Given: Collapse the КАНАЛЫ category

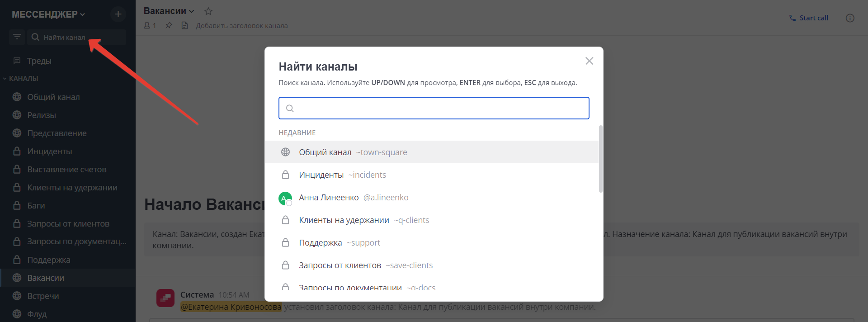Looking at the screenshot, I should 21,78.
